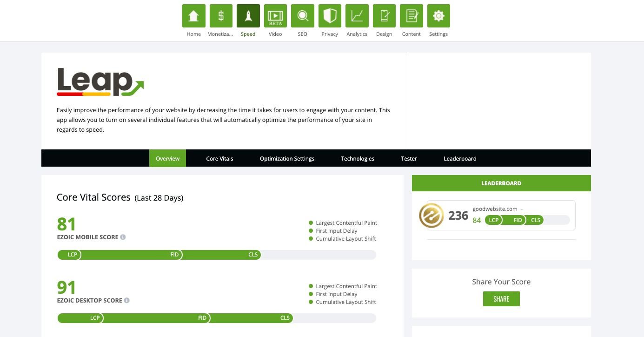Open the Monetization dollar icon
This screenshot has width=644, height=337.
click(221, 16)
